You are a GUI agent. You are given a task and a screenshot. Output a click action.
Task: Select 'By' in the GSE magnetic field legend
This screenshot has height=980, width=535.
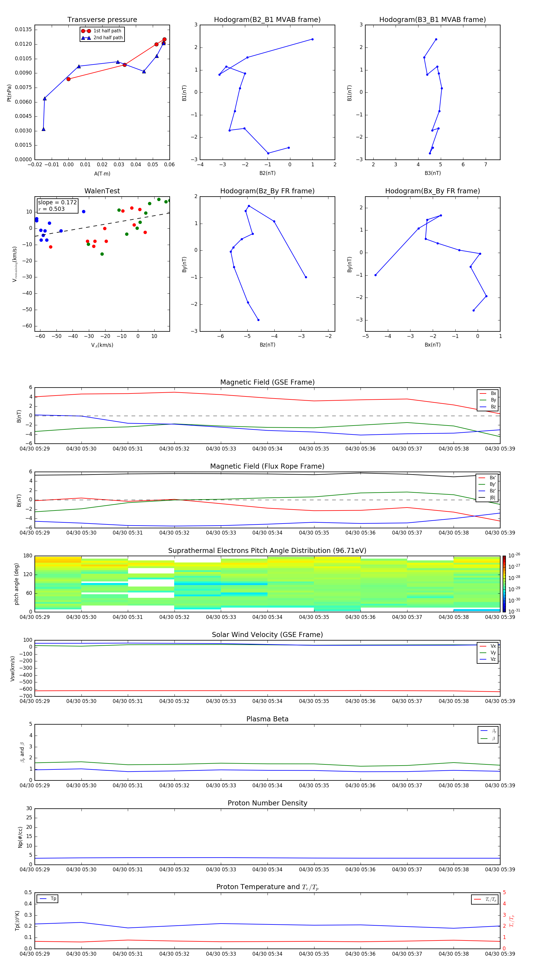click(x=488, y=400)
